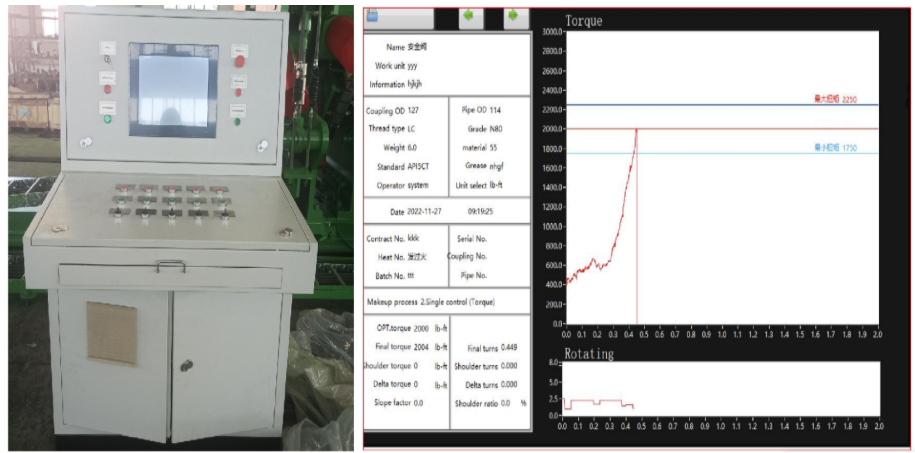The height and width of the screenshot is (453, 915).
Task: Click the max torque 2250 label
Action: 837,99
